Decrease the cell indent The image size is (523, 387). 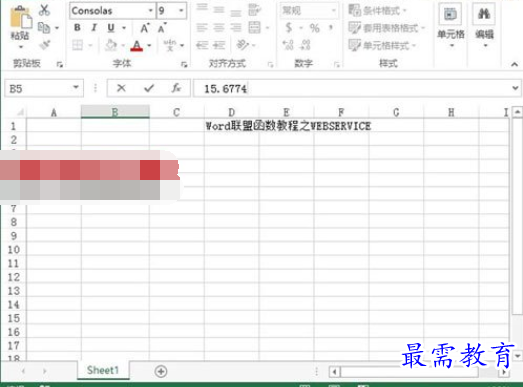(202, 45)
